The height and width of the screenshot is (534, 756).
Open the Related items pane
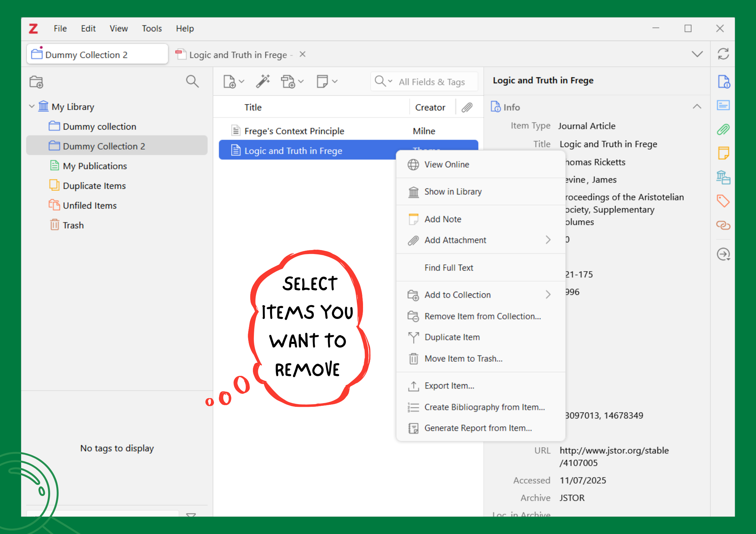(723, 225)
